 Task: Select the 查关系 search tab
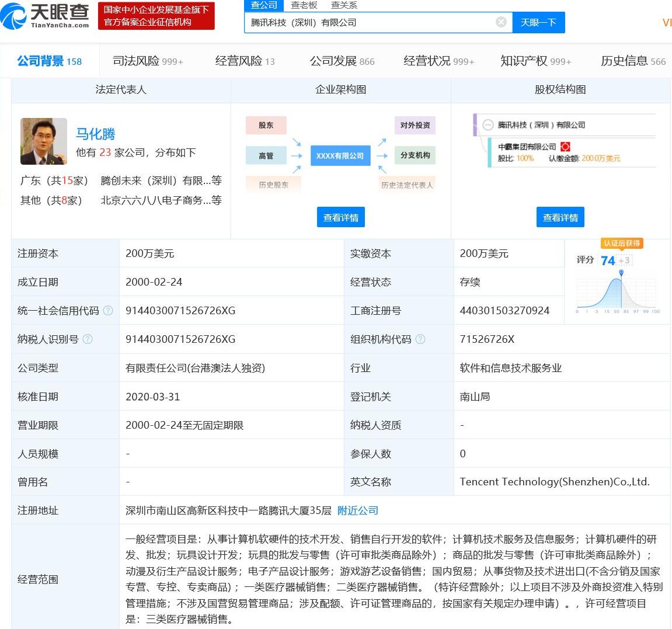[x=344, y=5]
